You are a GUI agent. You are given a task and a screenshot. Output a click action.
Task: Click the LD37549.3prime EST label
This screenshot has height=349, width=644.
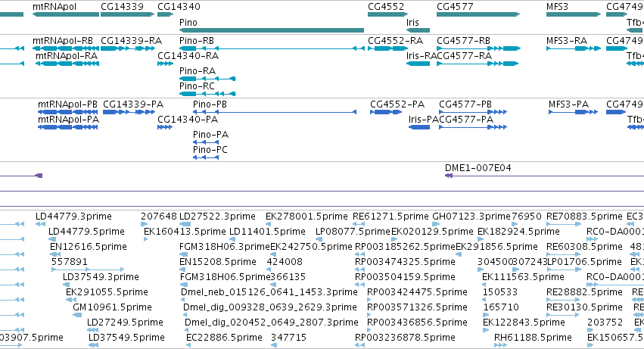pyautogui.click(x=101, y=278)
